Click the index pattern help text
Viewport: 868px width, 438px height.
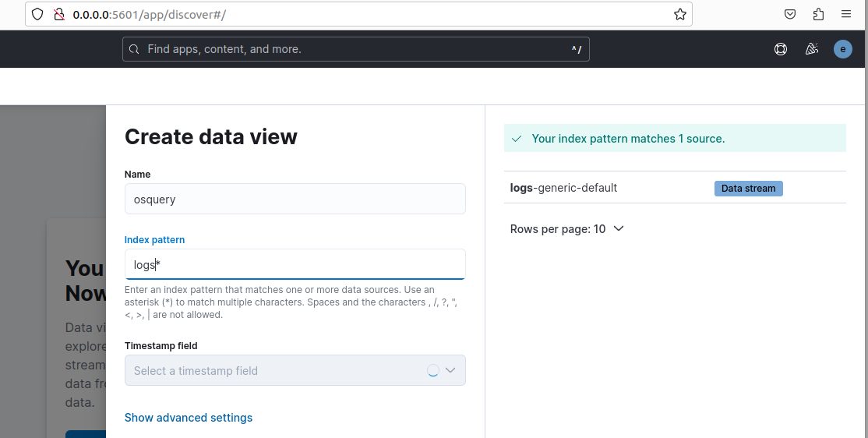(291, 302)
